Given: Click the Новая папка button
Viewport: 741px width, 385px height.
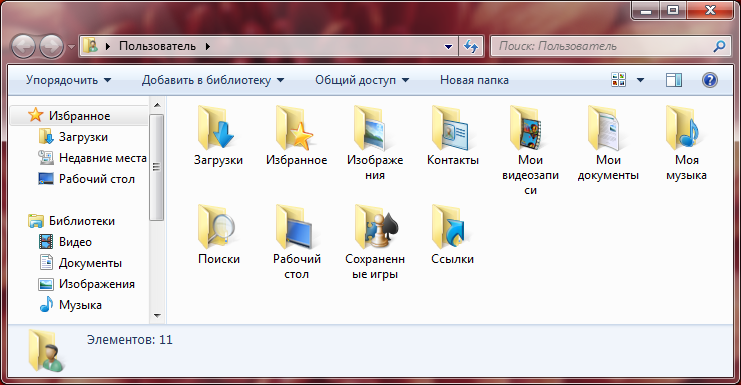Looking at the screenshot, I should pos(474,80).
